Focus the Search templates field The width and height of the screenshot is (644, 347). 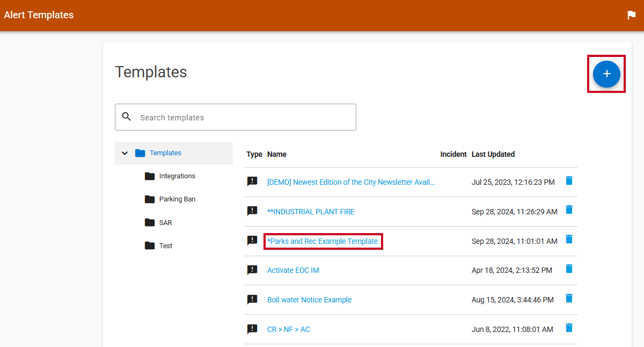(x=236, y=117)
